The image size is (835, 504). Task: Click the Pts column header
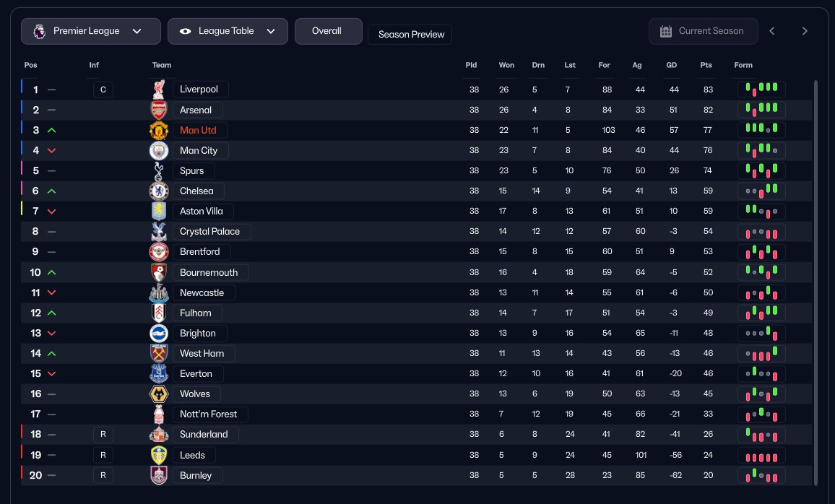(706, 65)
